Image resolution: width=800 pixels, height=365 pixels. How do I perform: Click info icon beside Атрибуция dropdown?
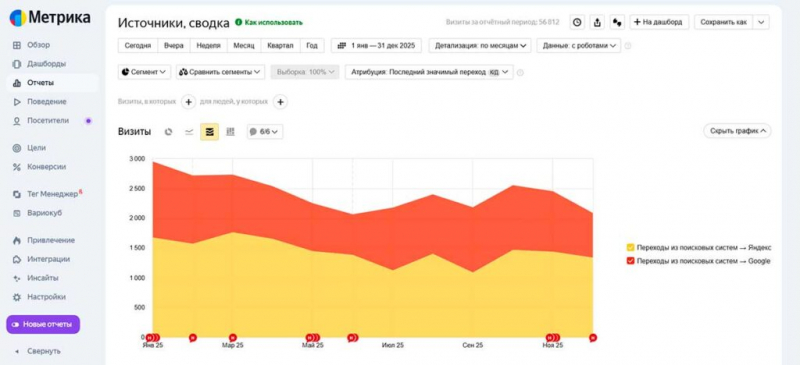coord(520,72)
